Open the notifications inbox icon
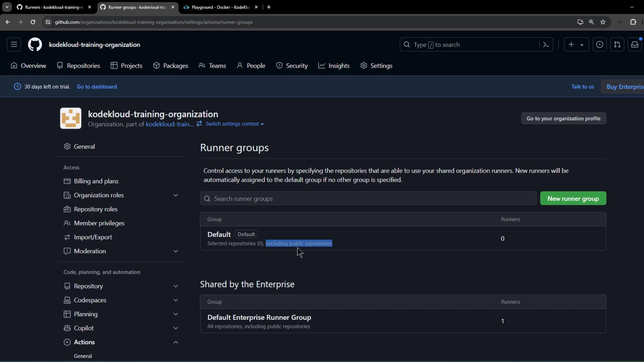The image size is (644, 362). point(634,45)
